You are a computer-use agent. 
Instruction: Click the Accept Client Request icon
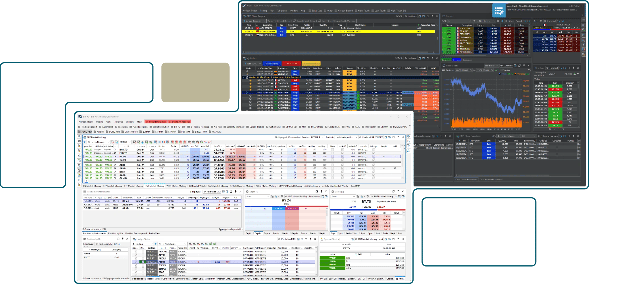click(x=269, y=21)
